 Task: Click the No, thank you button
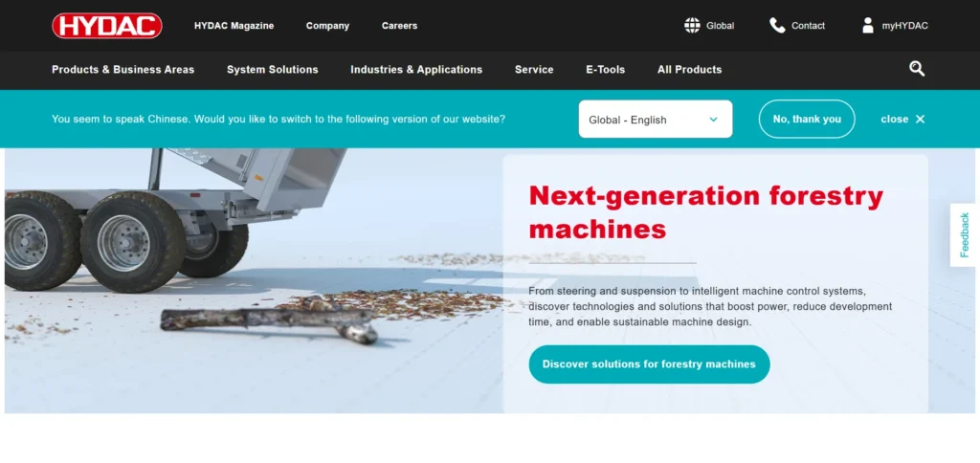coord(807,119)
